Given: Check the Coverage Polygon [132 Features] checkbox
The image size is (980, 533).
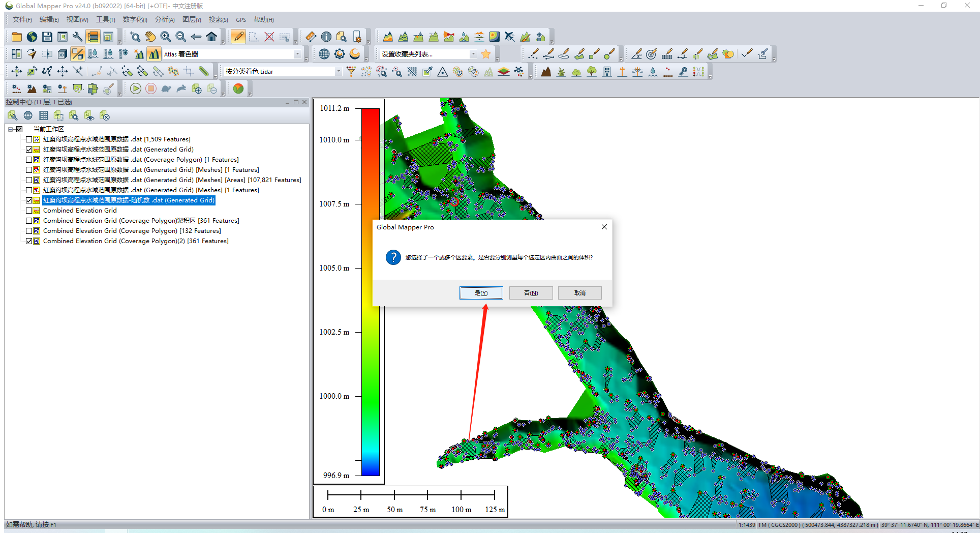Looking at the screenshot, I should click(29, 231).
